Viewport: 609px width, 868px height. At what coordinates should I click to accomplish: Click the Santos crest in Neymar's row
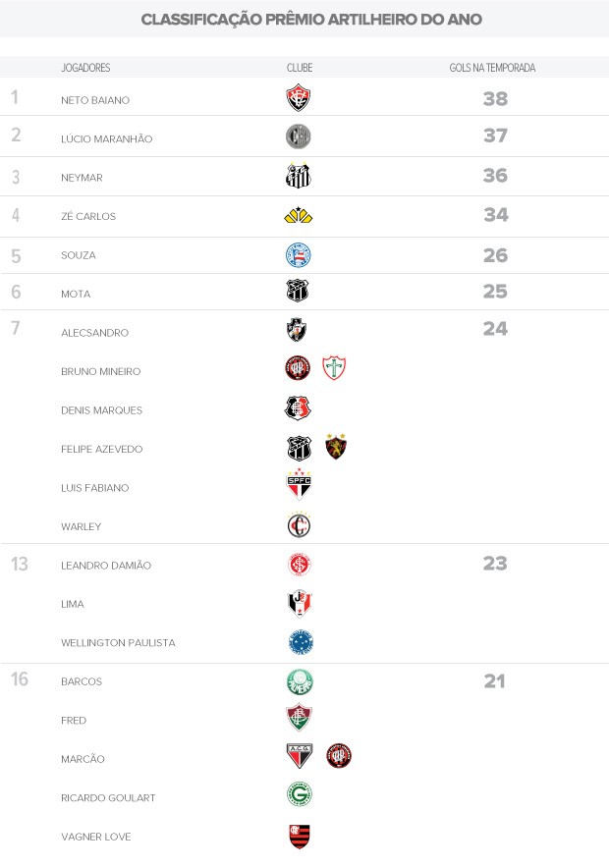click(x=298, y=176)
